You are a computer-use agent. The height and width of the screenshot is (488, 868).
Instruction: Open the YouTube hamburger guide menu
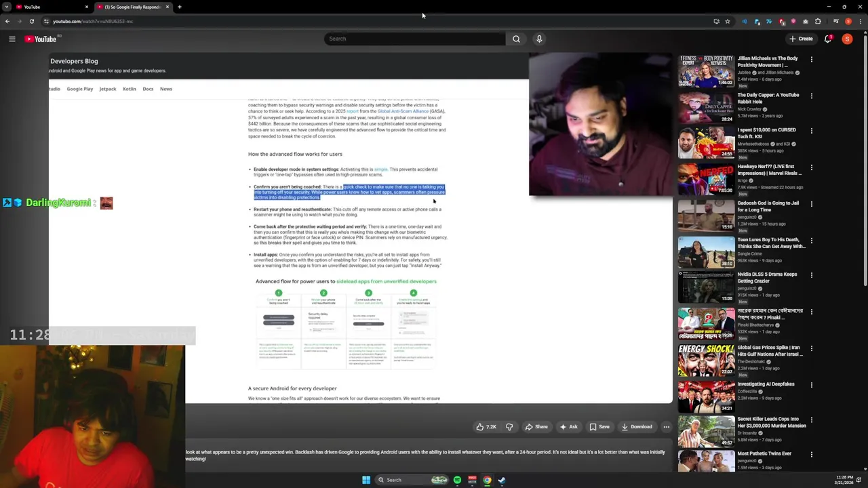pyautogui.click(x=12, y=39)
